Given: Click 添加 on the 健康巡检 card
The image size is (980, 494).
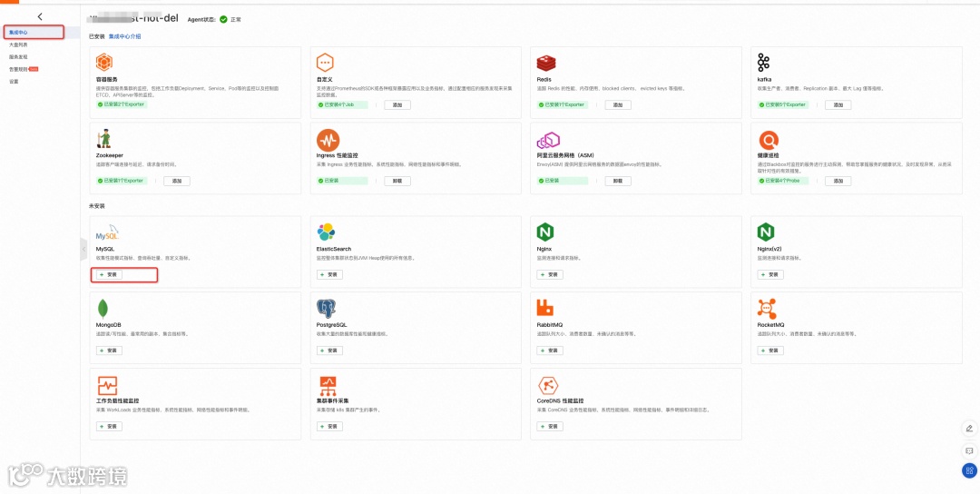Looking at the screenshot, I should tap(838, 181).
